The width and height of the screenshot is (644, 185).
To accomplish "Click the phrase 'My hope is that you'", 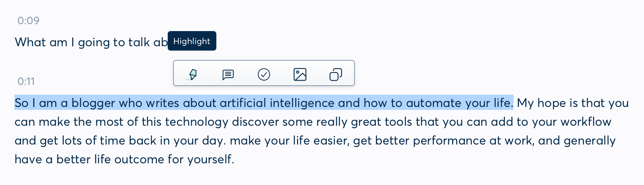I will tap(573, 103).
